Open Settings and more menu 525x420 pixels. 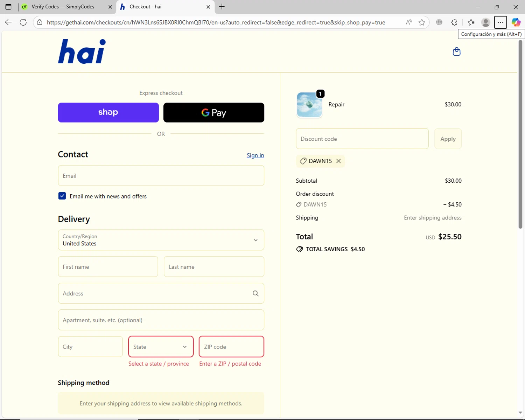coord(500,22)
